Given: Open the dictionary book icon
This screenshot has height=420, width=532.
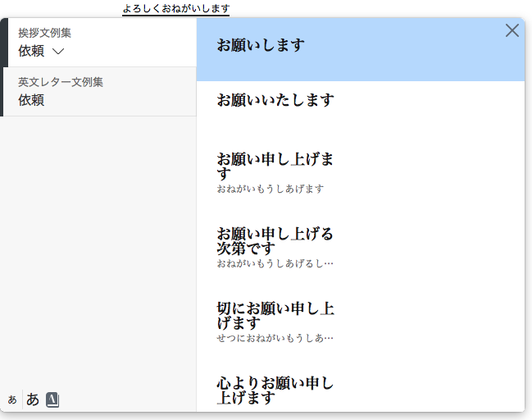Looking at the screenshot, I should 52,399.
